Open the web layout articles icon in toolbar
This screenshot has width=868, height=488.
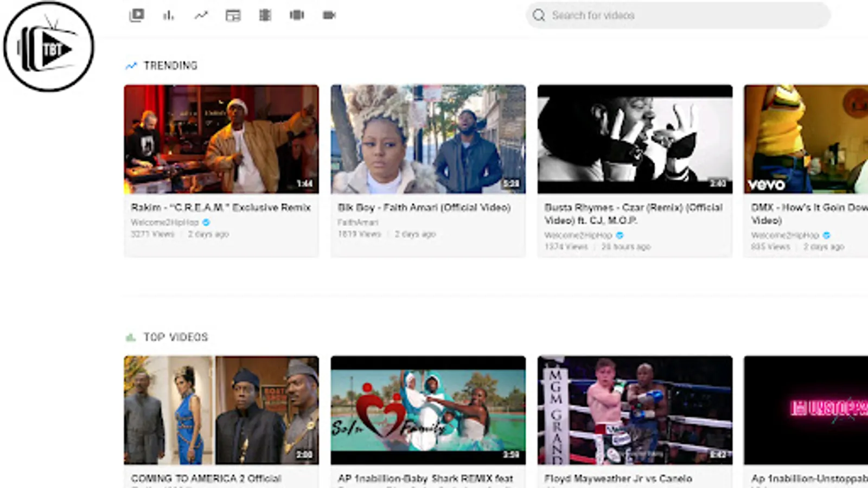click(x=233, y=15)
